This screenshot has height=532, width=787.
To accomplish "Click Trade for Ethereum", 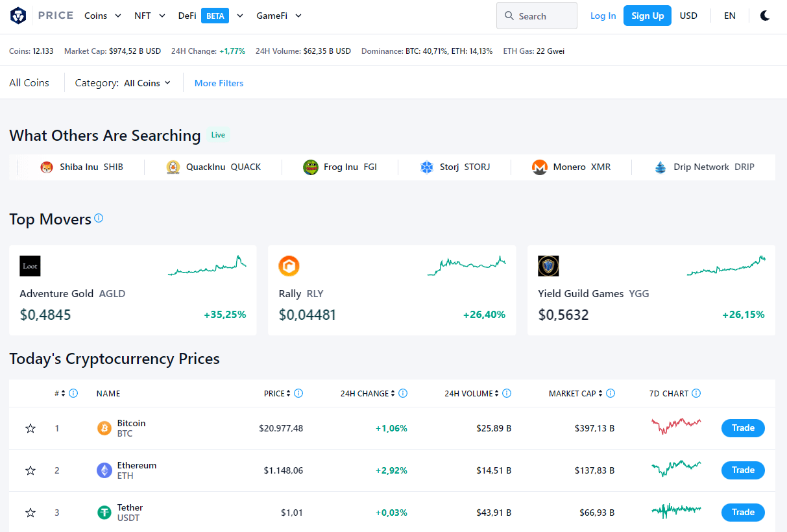I will tap(743, 470).
